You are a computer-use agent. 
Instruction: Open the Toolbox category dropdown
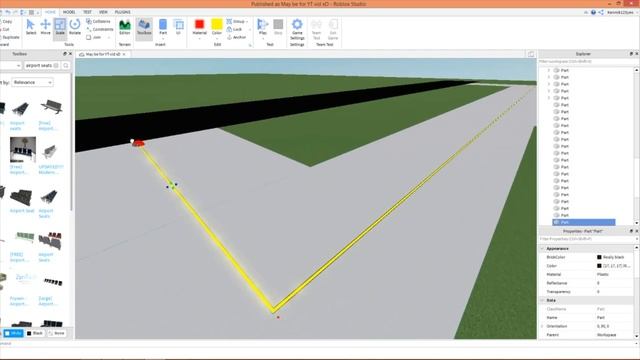click(10, 65)
